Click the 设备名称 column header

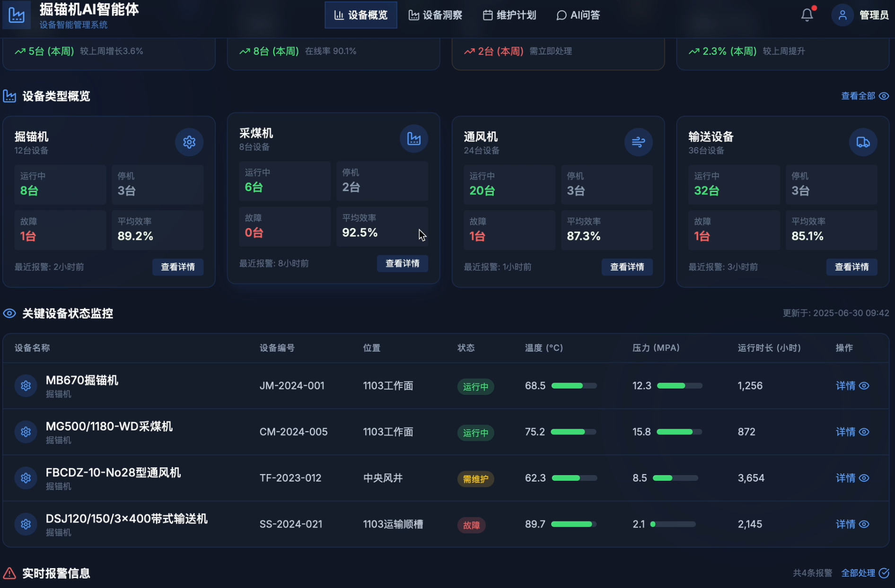coord(32,348)
